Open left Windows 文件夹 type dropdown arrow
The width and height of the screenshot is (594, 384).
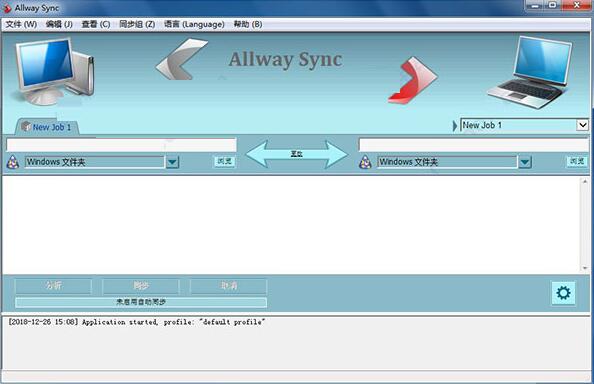click(172, 162)
